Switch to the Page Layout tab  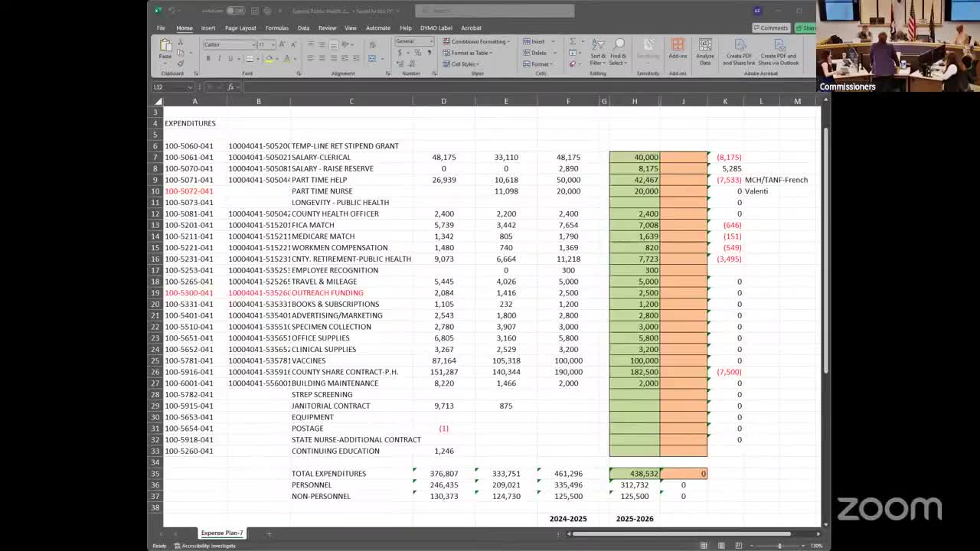pyautogui.click(x=240, y=28)
